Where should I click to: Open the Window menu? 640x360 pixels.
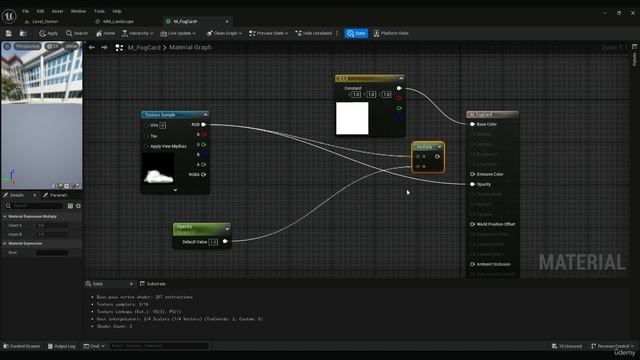coord(78,11)
